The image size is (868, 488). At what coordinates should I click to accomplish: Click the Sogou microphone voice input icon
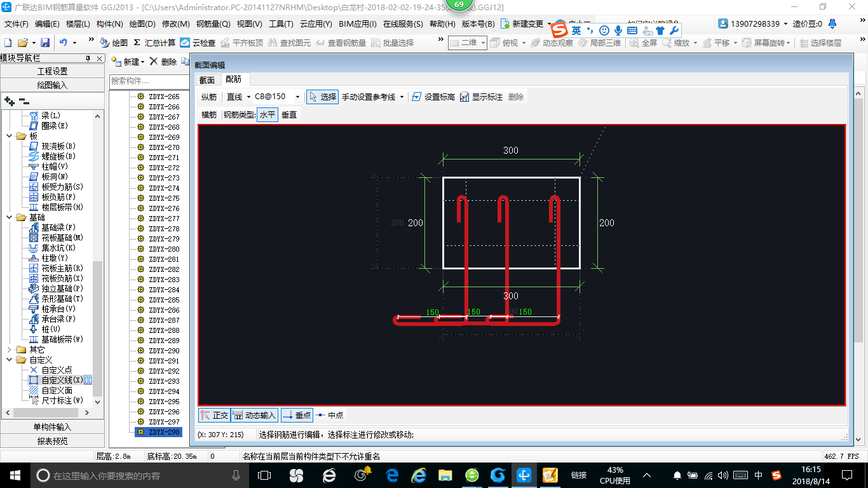pos(618,30)
